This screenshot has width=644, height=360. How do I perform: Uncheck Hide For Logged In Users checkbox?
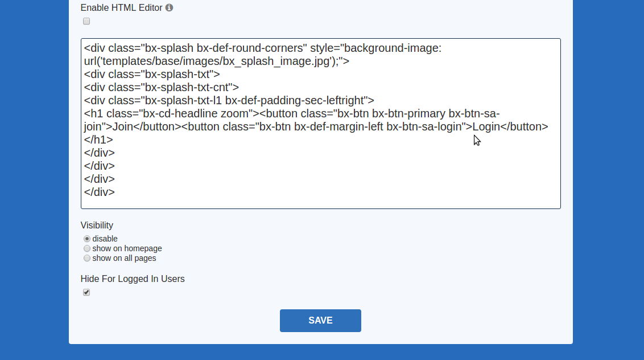(86, 292)
